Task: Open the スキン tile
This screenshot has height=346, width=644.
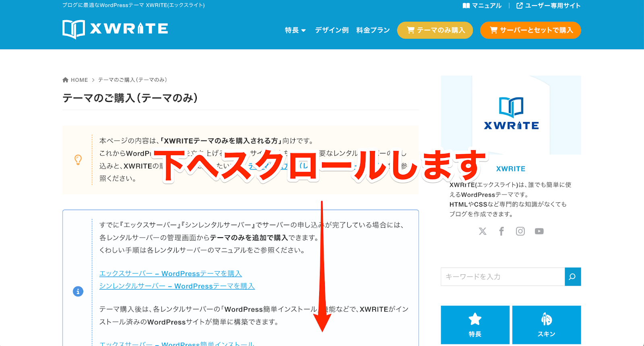Action: 547,325
